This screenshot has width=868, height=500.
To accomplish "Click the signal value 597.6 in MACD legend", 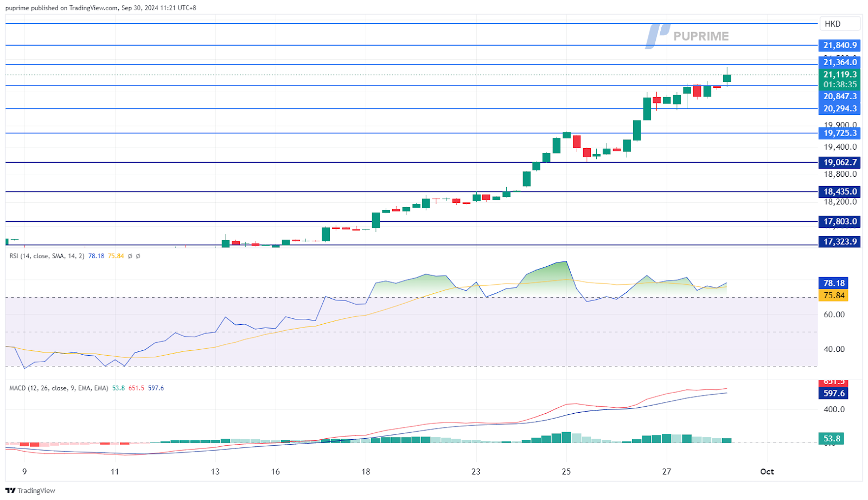I will pyautogui.click(x=156, y=388).
